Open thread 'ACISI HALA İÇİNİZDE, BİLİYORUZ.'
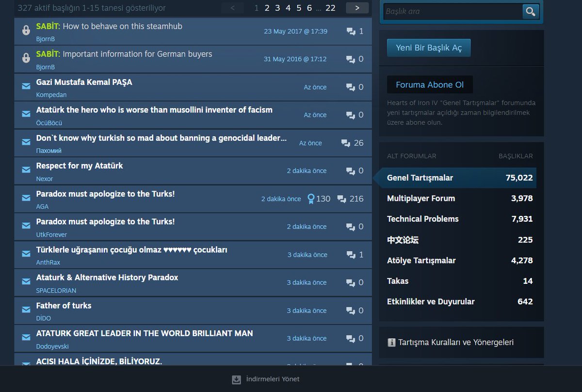Viewport: 582px width, 392px height. (99, 361)
